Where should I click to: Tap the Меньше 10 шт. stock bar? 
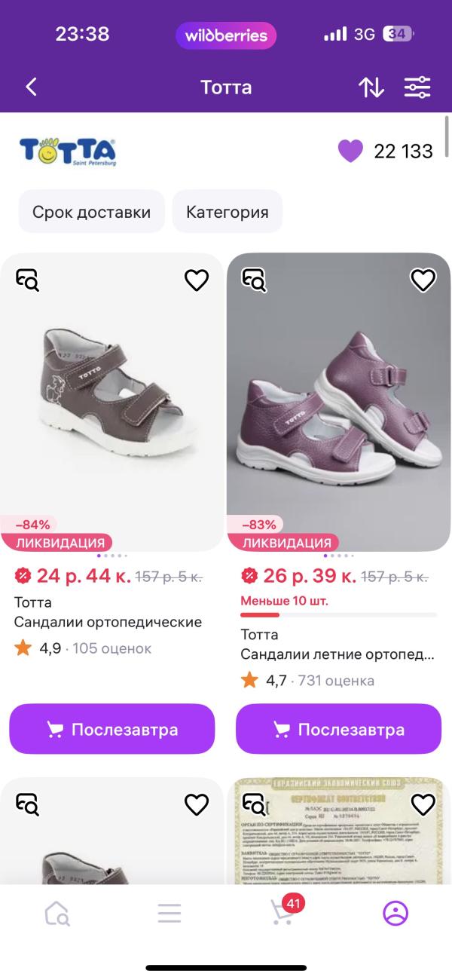[x=338, y=614]
